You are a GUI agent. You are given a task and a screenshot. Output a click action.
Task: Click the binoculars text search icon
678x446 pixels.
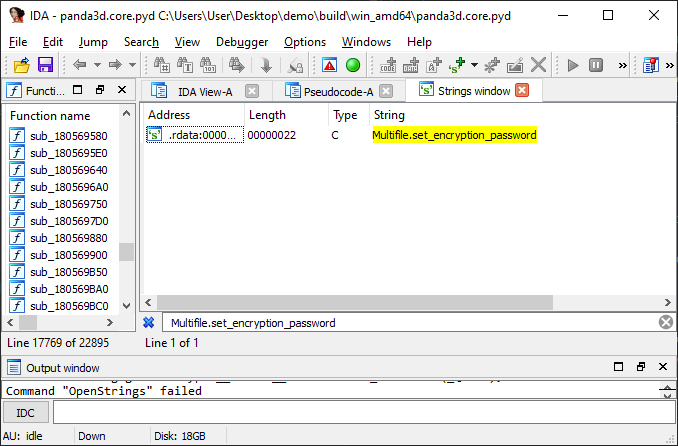[185, 65]
